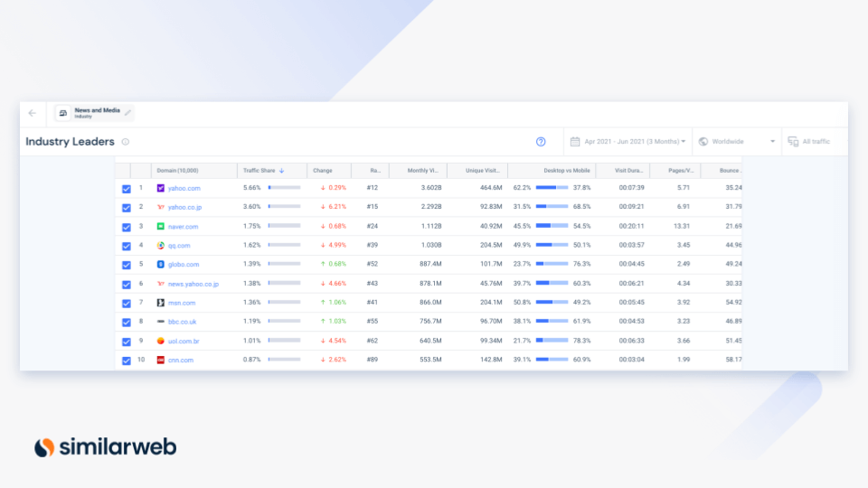Click cnn.com desktop vs mobile bar

552,359
